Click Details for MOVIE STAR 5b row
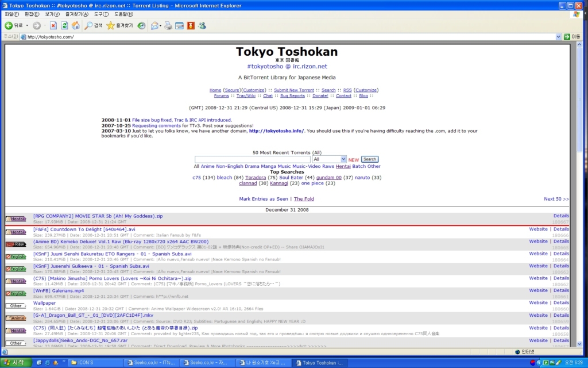The image size is (588, 368). pyautogui.click(x=561, y=216)
